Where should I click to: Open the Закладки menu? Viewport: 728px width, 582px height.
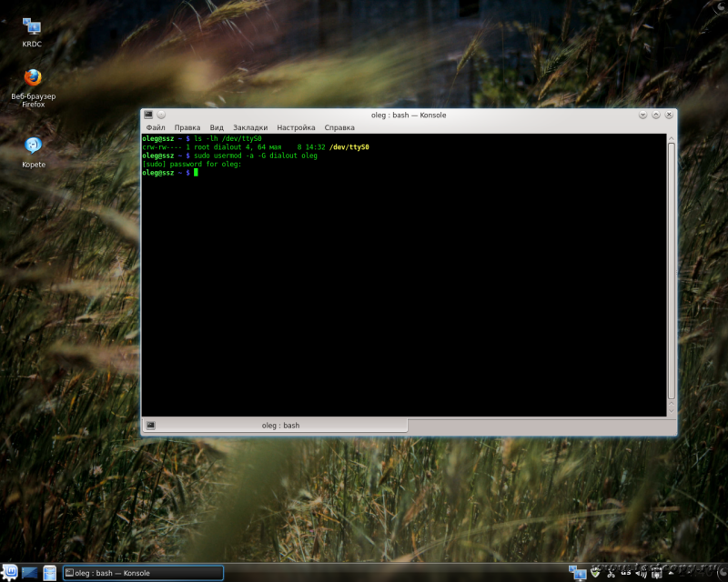click(250, 128)
